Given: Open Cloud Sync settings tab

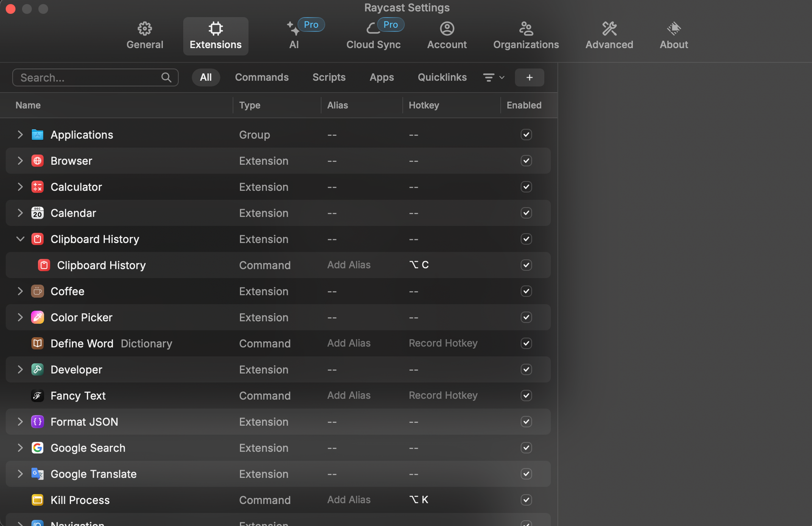Looking at the screenshot, I should click(x=374, y=36).
